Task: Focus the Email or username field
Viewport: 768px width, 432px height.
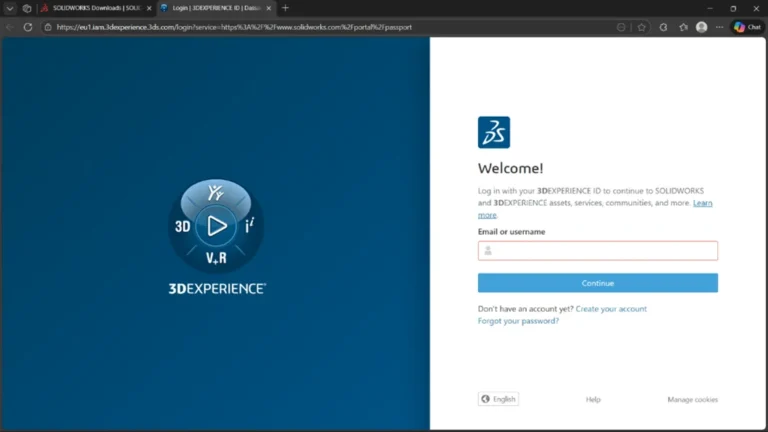Action: tap(598, 251)
